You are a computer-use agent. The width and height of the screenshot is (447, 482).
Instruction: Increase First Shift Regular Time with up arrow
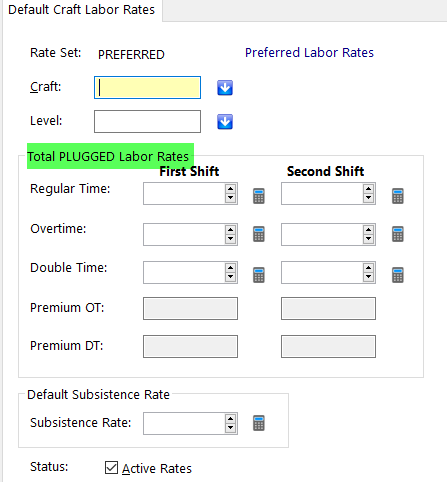[x=230, y=189]
